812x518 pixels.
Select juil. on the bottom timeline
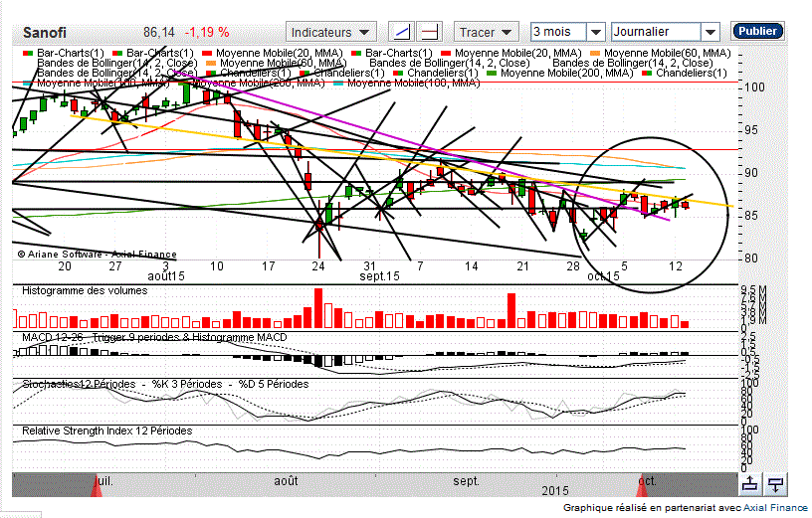[x=104, y=481]
